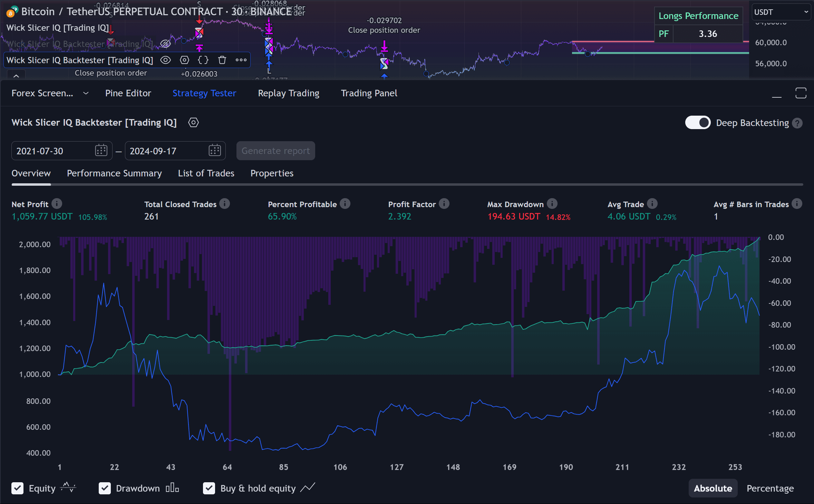The width and height of the screenshot is (814, 504).
Task: Click Total Closed Trades value 261
Action: click(151, 217)
